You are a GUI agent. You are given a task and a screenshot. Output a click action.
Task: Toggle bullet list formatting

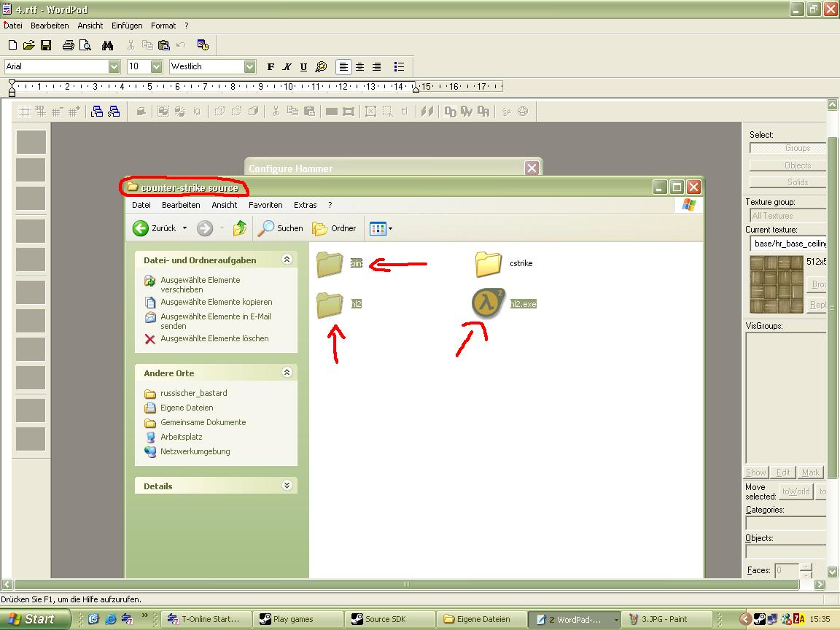pyautogui.click(x=399, y=66)
